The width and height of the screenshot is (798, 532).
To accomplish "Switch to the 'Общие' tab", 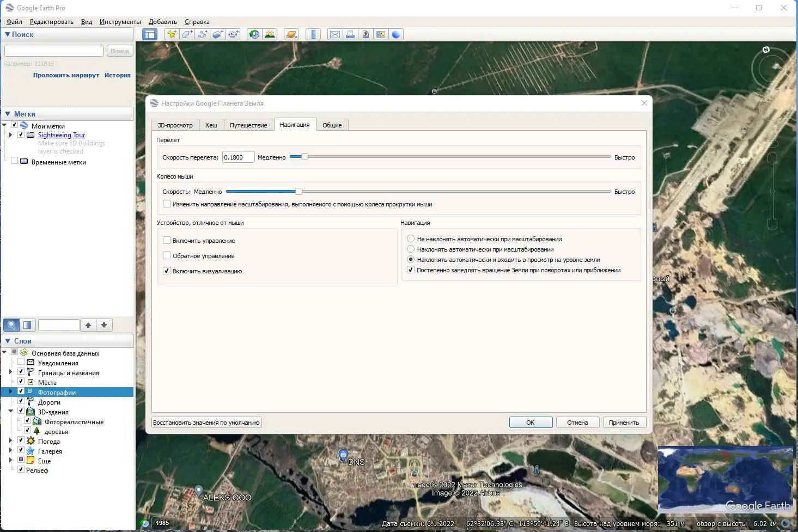I will coord(332,125).
